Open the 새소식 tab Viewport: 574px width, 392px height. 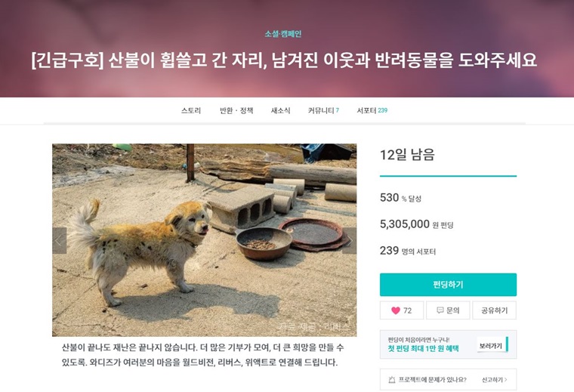tap(281, 110)
